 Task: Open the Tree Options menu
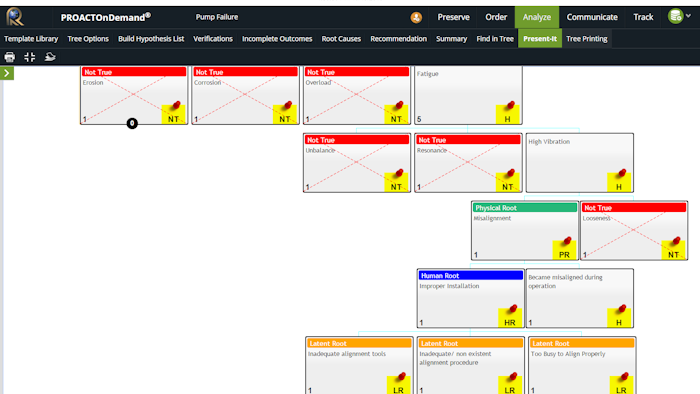tap(88, 39)
